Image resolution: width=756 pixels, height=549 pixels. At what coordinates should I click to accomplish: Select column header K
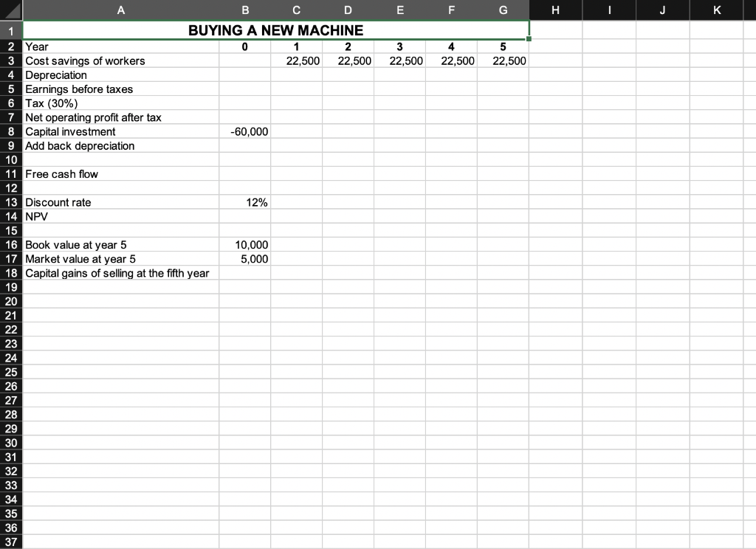(716, 10)
